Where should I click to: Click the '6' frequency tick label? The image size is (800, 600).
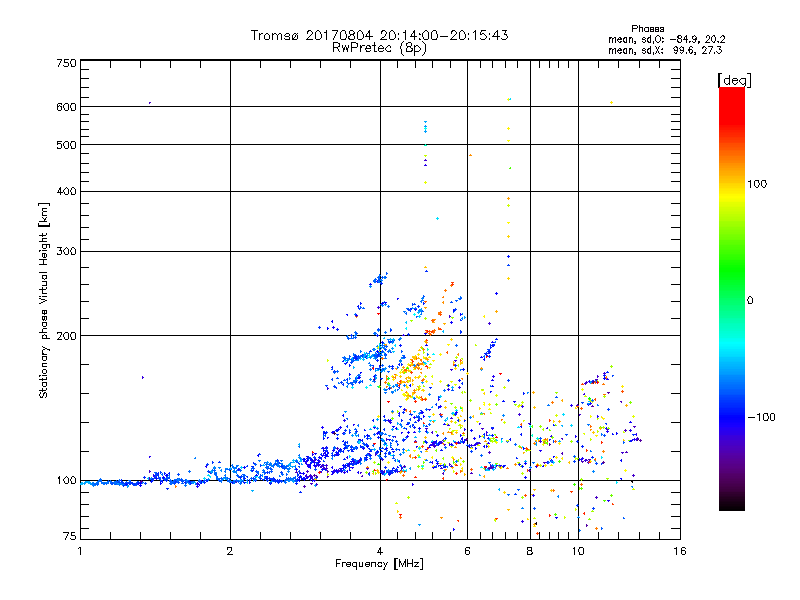click(467, 551)
